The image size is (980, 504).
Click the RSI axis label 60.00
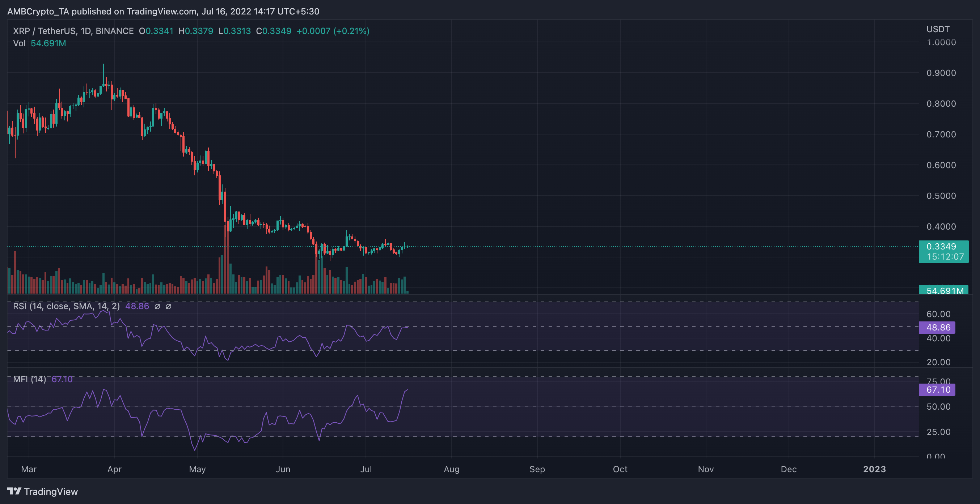click(938, 314)
